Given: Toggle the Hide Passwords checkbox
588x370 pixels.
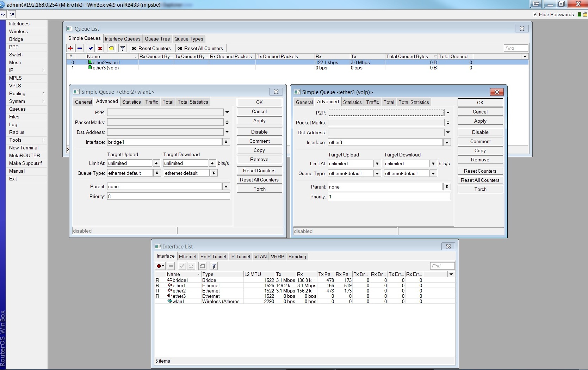Looking at the screenshot, I should pos(535,14).
